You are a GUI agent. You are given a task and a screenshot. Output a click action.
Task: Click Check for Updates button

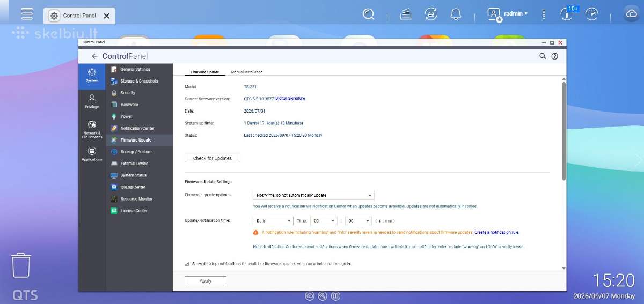(x=212, y=158)
